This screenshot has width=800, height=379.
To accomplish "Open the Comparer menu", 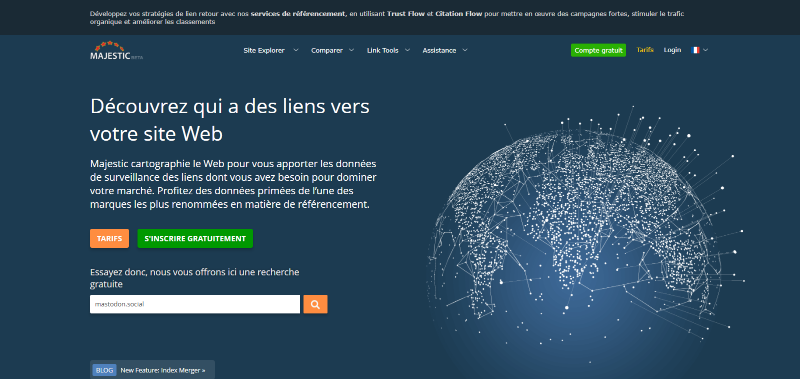I will (x=327, y=50).
